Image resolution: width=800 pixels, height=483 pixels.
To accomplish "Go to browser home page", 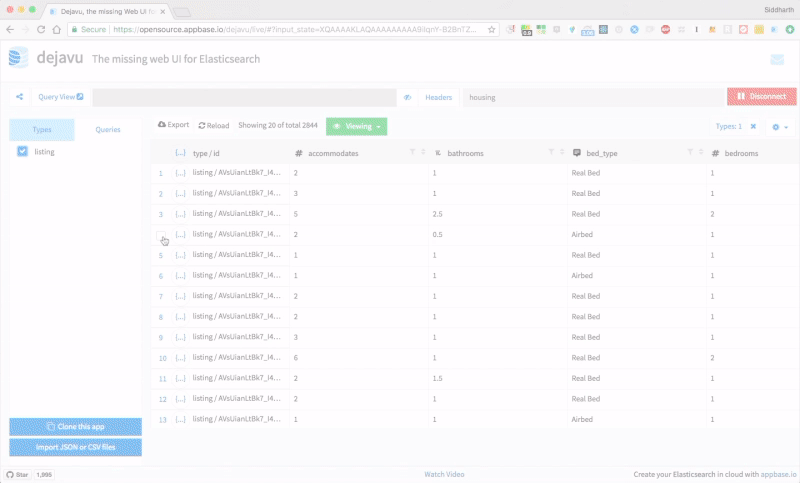I will point(57,30).
